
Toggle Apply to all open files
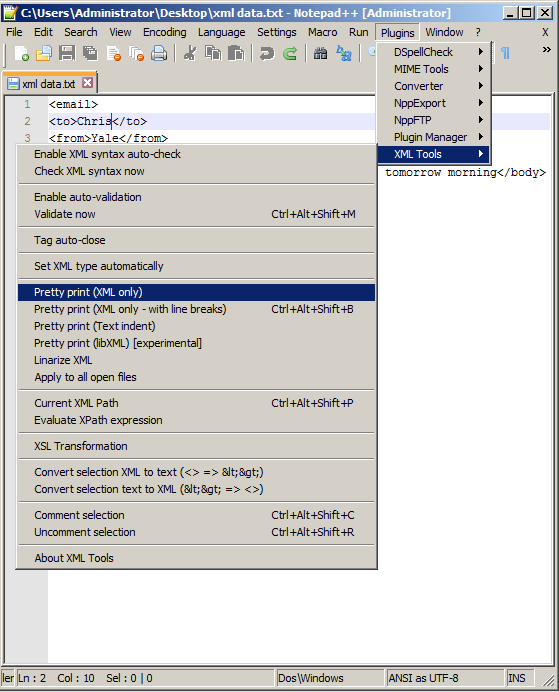point(196,377)
